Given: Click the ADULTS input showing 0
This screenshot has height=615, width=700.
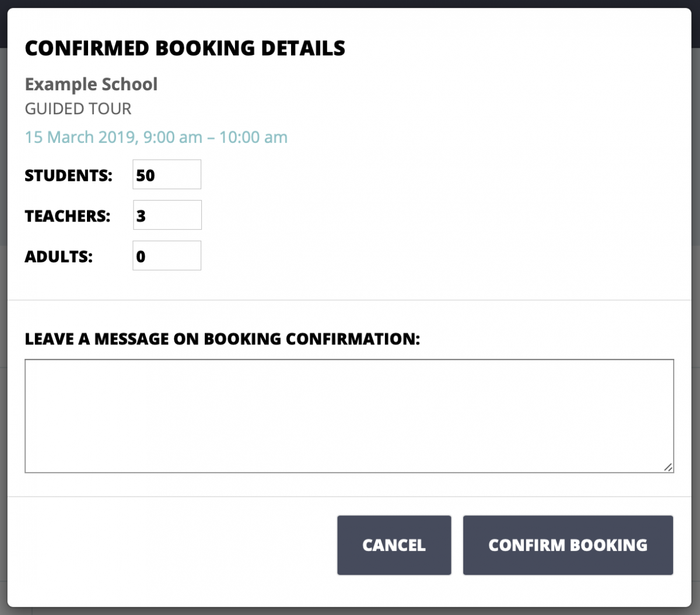Looking at the screenshot, I should pyautogui.click(x=166, y=255).
